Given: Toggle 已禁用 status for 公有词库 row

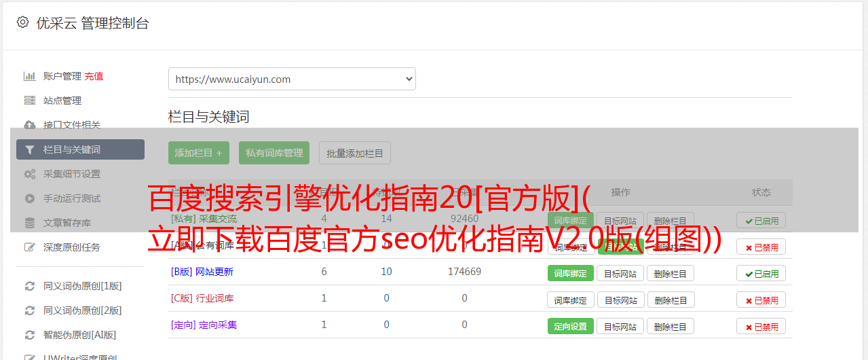Looking at the screenshot, I should tap(761, 247).
